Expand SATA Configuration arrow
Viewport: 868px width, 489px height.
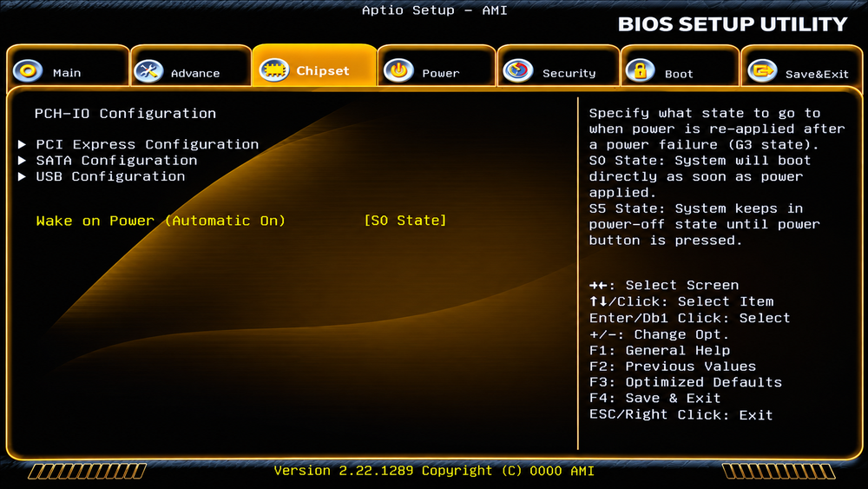23,161
